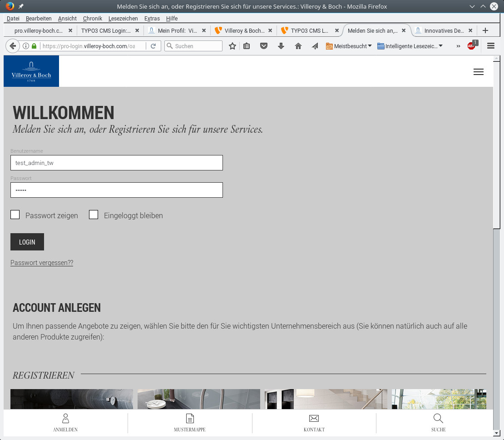Open the Datei menu
Screen dimensions: 504x440
(x=13, y=18)
